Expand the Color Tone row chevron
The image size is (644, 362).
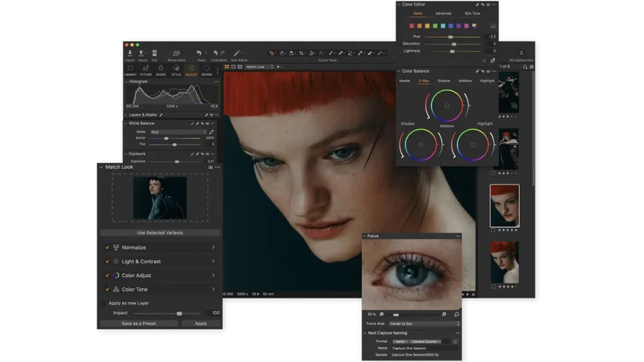pyautogui.click(x=214, y=289)
